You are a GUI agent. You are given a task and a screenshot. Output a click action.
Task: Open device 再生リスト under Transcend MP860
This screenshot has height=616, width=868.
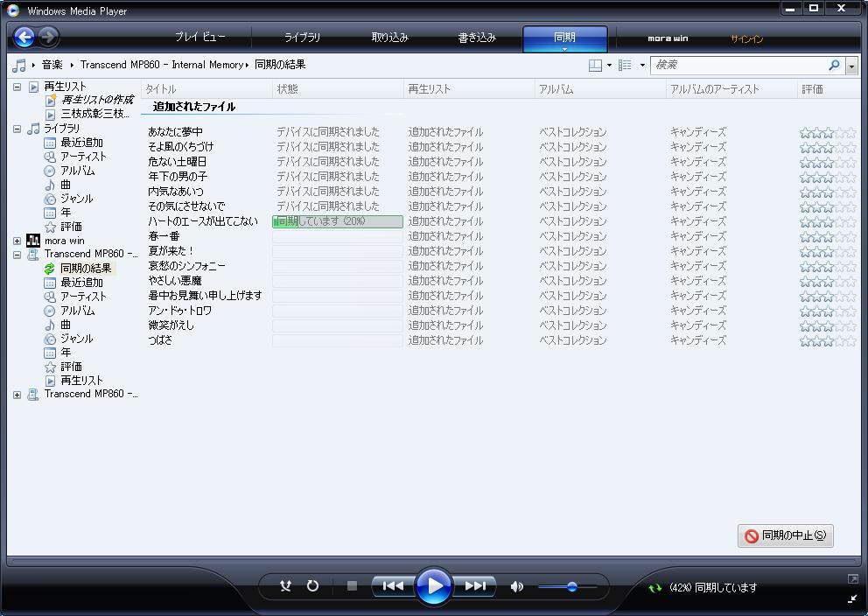tap(81, 381)
